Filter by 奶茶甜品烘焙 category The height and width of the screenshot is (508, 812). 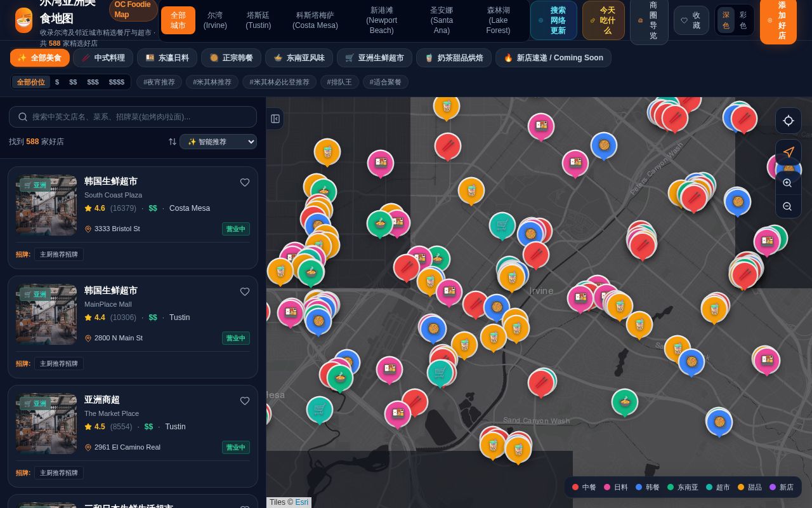pos(454,58)
